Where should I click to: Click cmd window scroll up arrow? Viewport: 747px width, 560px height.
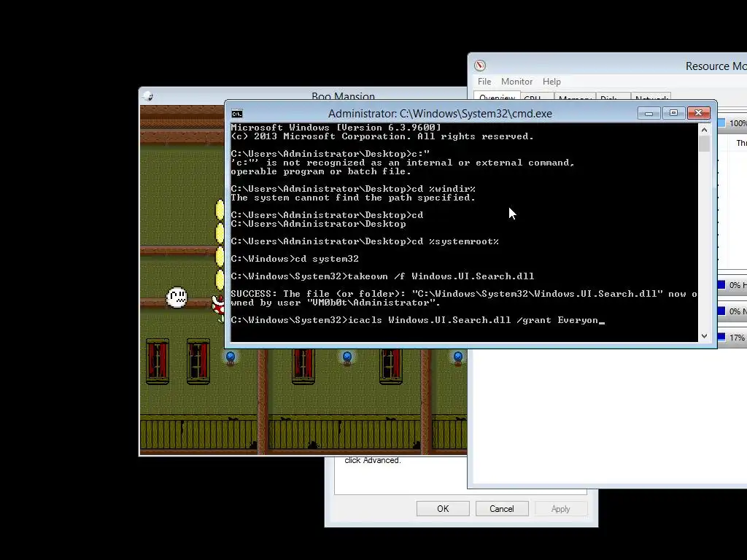point(704,130)
